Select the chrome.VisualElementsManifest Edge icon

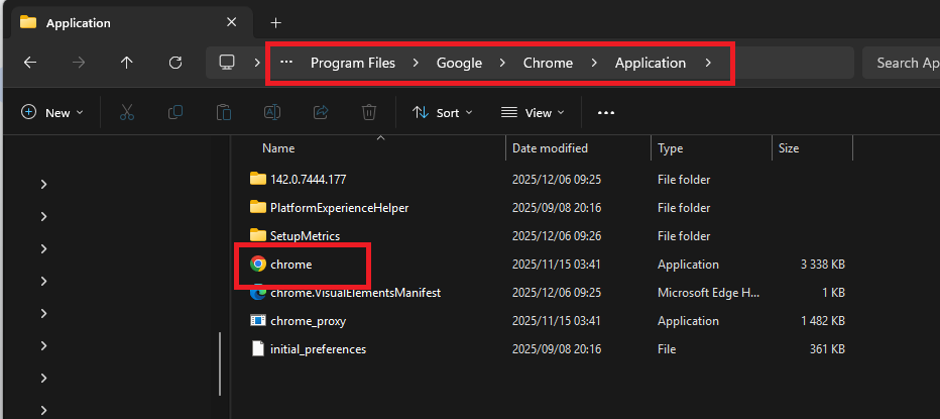point(258,293)
